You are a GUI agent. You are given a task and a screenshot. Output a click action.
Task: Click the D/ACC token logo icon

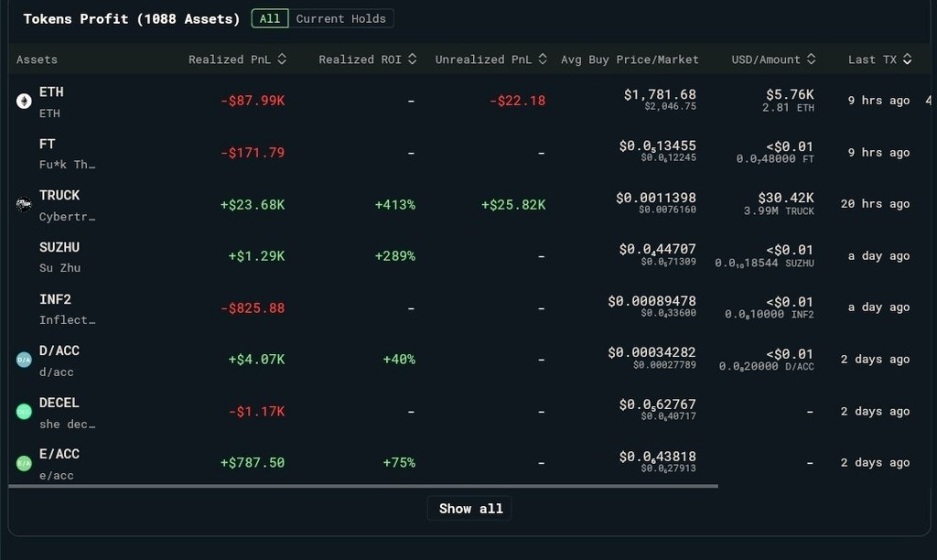24,360
